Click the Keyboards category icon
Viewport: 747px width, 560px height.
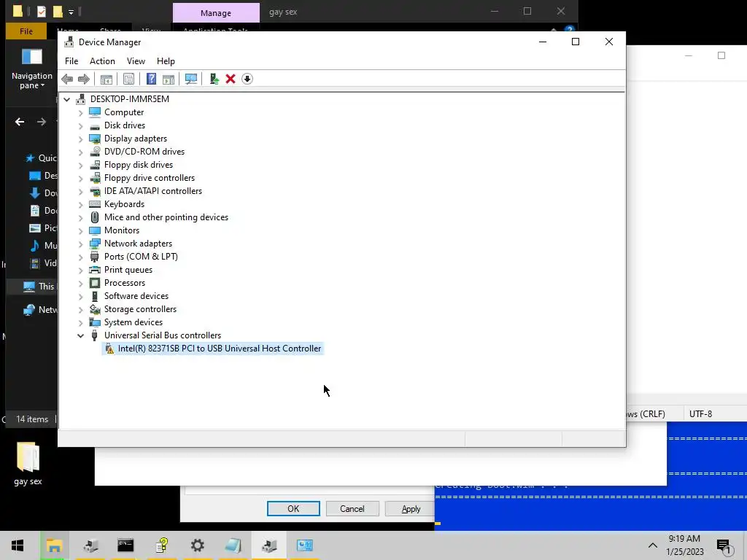coord(95,204)
